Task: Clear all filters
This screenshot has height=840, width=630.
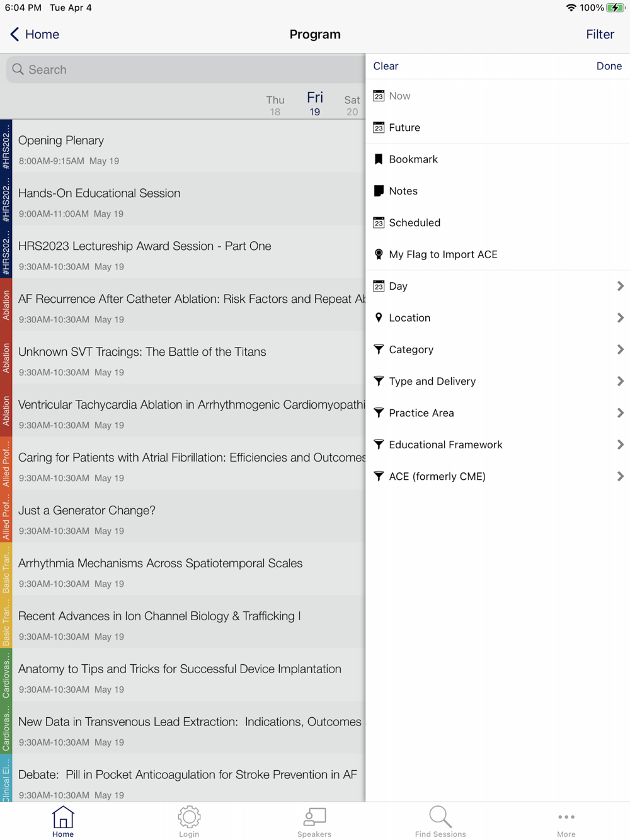Action: 386,66
